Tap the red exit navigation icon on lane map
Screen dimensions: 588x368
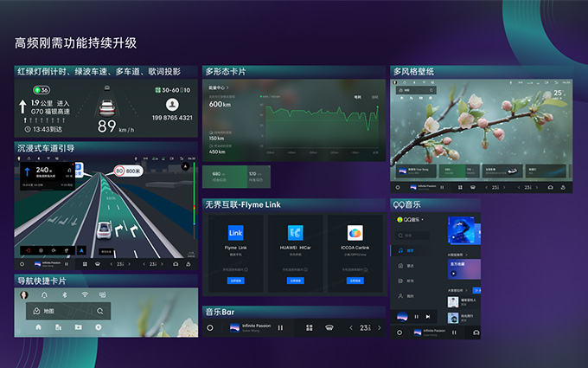(x=28, y=250)
